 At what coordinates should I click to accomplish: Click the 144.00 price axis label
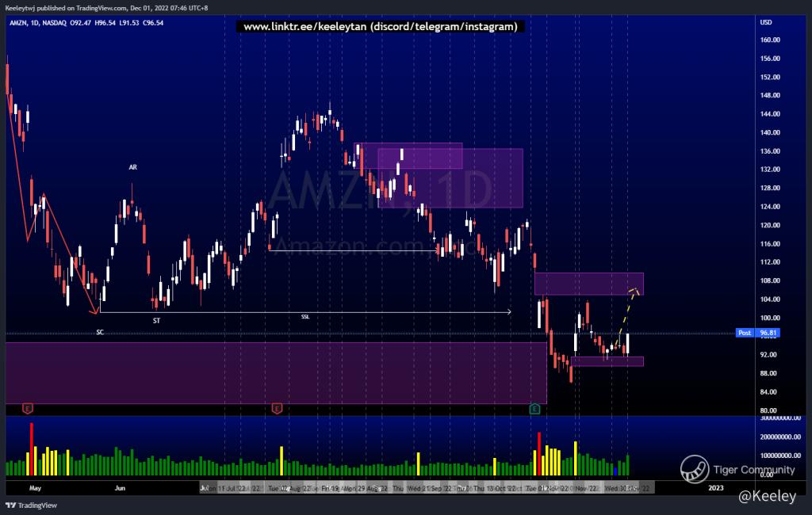pos(770,114)
